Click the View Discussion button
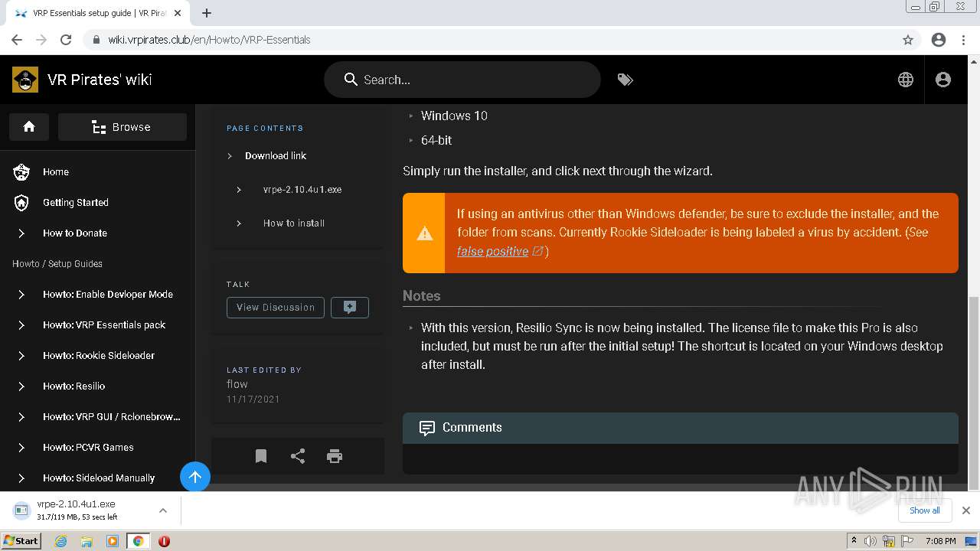Viewport: 980px width, 551px height. [x=276, y=308]
